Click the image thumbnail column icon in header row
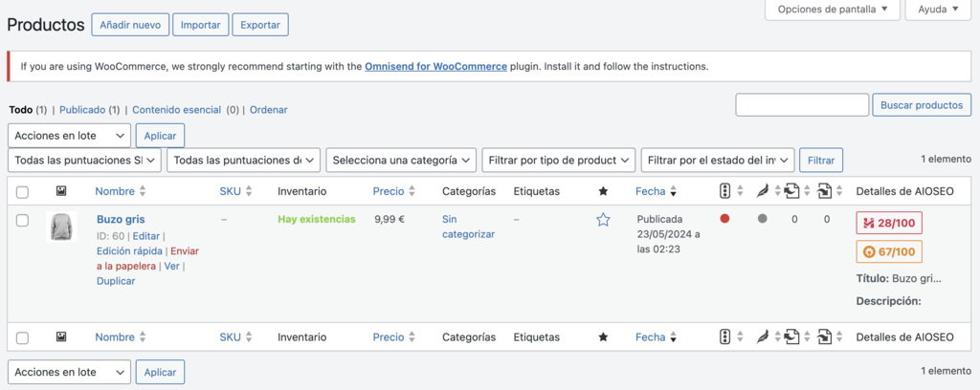Viewport: 980px width, 390px height. click(x=61, y=191)
